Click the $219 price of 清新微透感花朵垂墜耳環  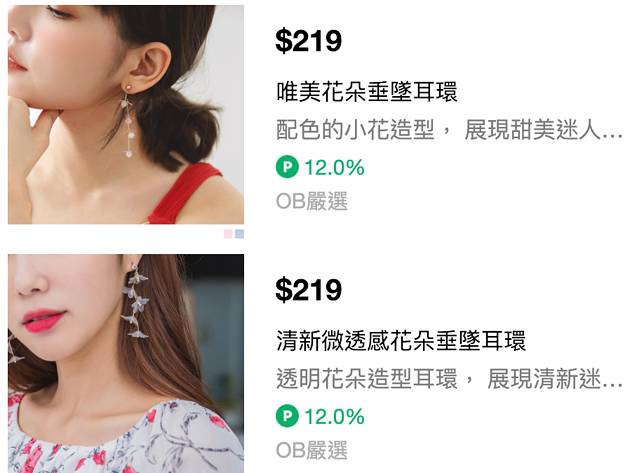coord(308,289)
